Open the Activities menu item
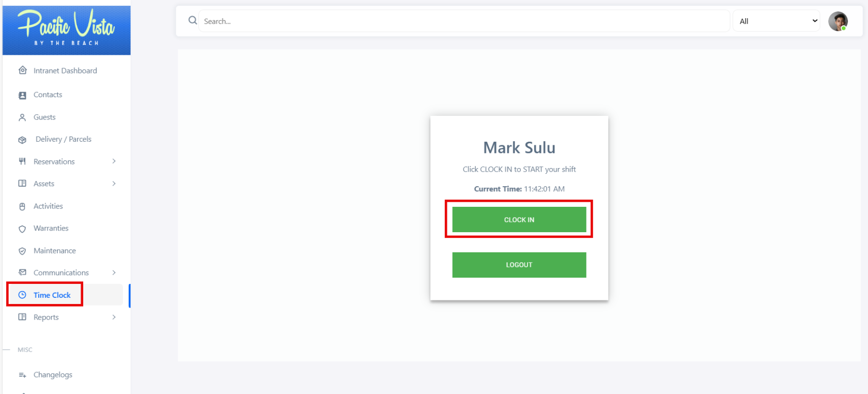Image resolution: width=868 pixels, height=394 pixels. pyautogui.click(x=48, y=206)
